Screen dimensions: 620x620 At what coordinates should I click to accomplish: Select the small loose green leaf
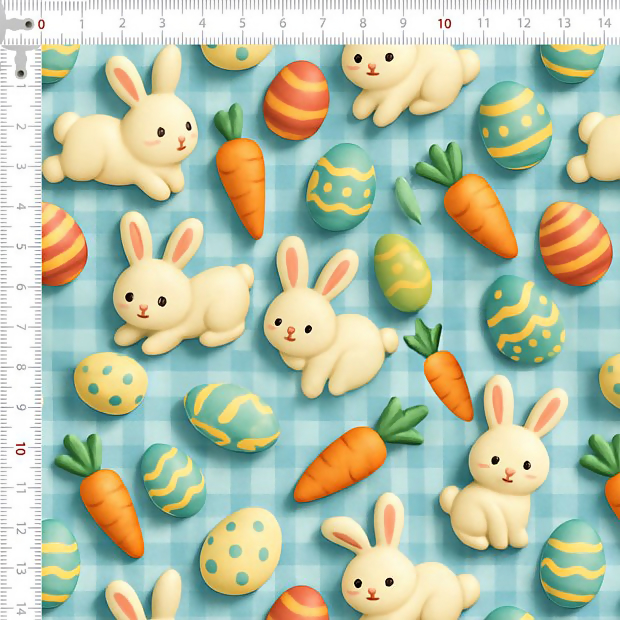tap(407, 198)
